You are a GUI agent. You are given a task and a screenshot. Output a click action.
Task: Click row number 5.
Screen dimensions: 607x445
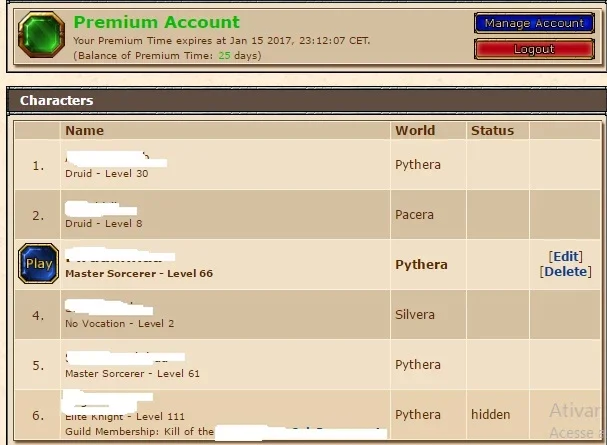click(38, 366)
